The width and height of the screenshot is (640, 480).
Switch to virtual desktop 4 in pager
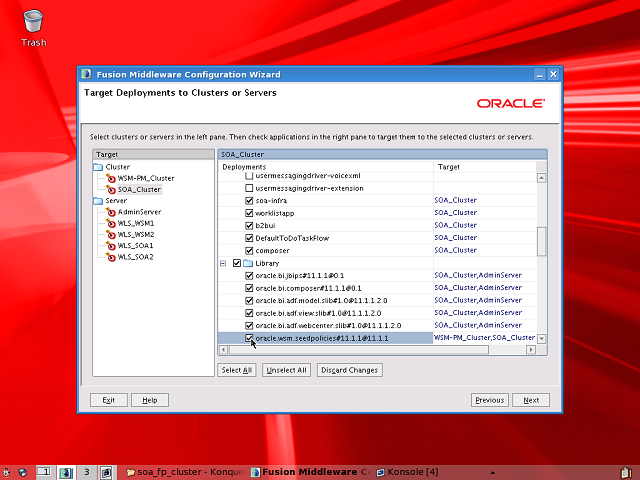coord(107,472)
